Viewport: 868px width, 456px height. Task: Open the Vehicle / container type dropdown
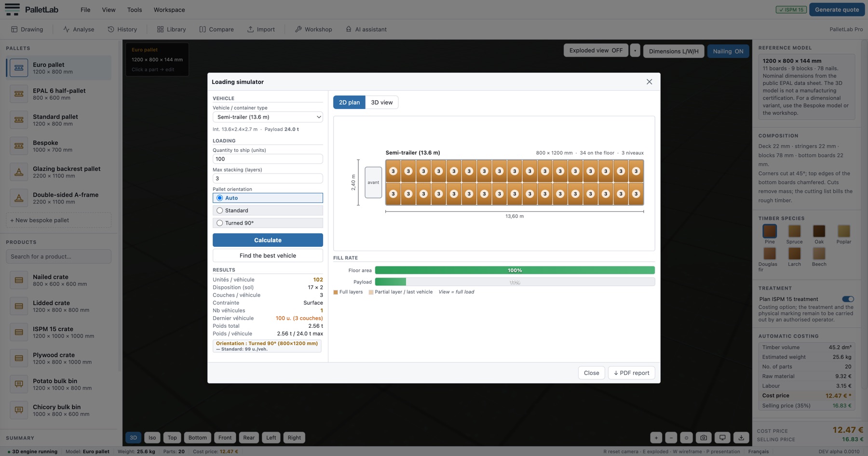coord(268,117)
